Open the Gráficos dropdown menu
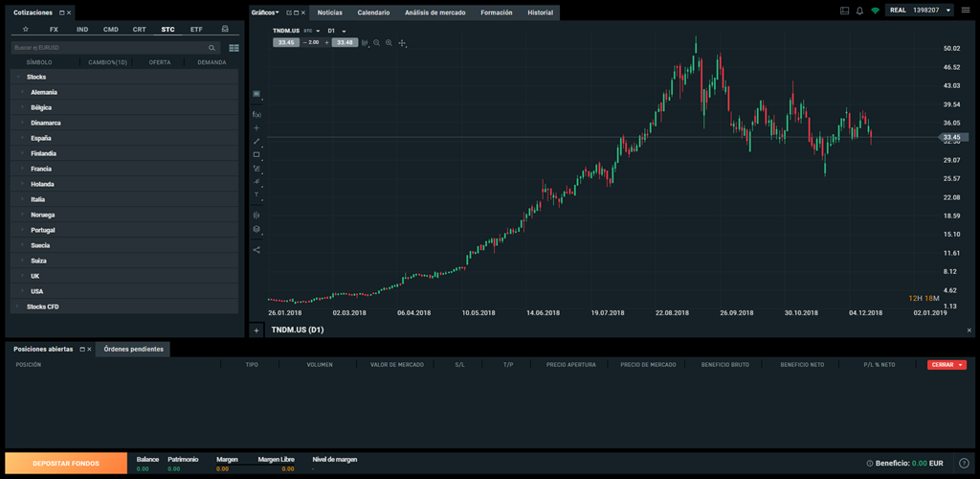 pos(265,12)
